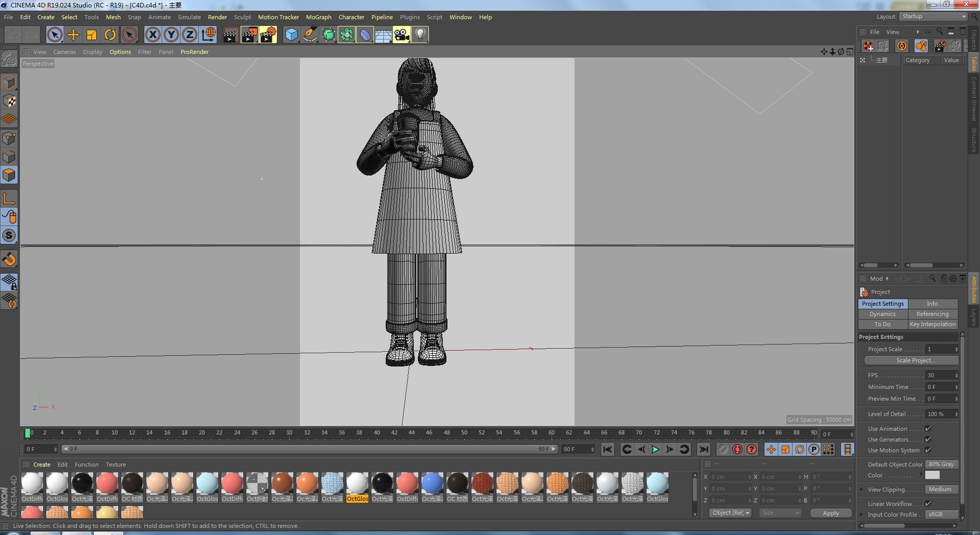This screenshot has height=535, width=980.
Task: Open viewport Cameras menu
Action: pos(64,52)
